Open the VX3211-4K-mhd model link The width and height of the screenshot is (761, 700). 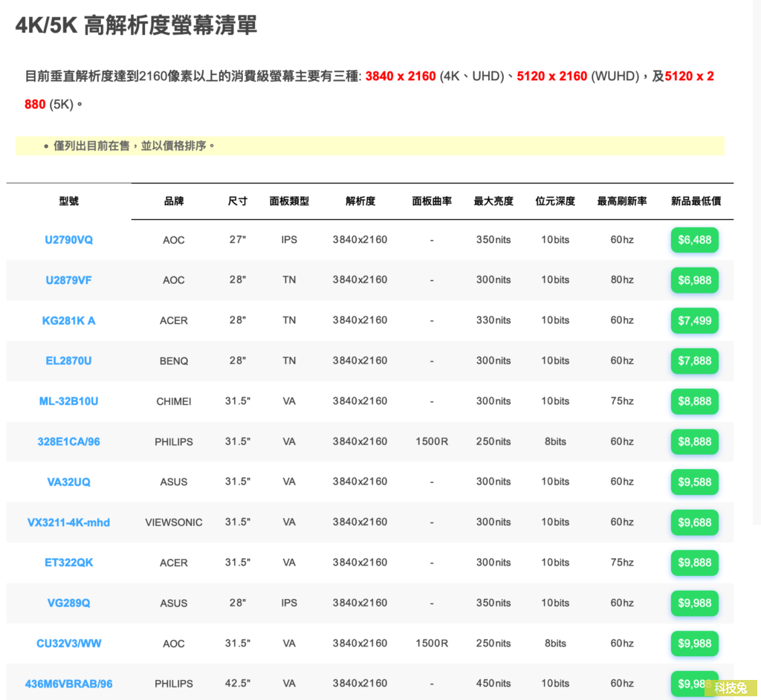pos(68,522)
